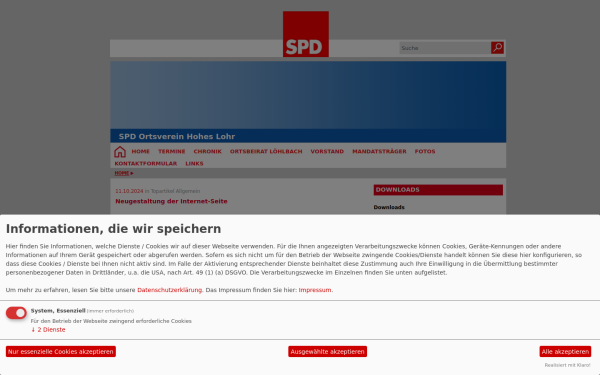Click Ausgewählte akzeptieren button

(x=328, y=352)
